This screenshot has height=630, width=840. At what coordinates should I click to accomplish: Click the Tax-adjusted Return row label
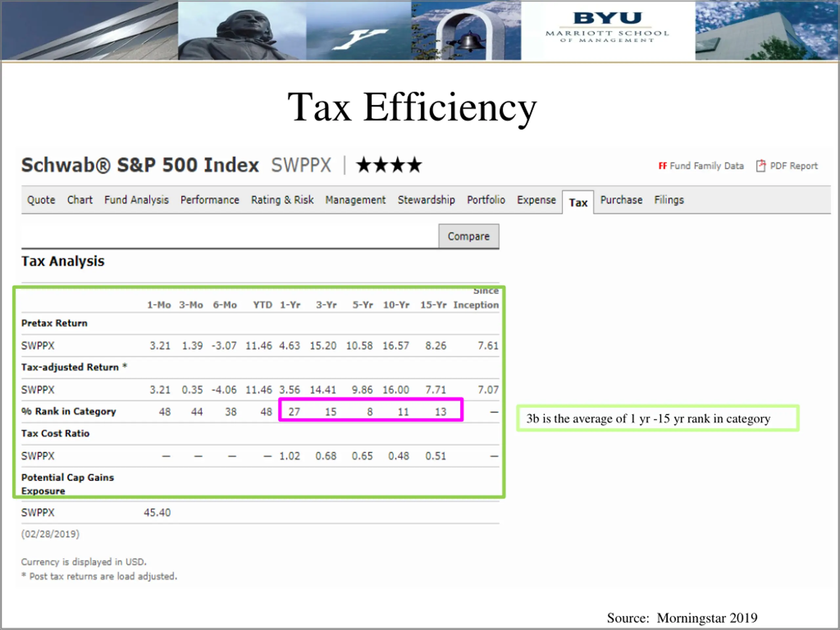pyautogui.click(x=74, y=367)
